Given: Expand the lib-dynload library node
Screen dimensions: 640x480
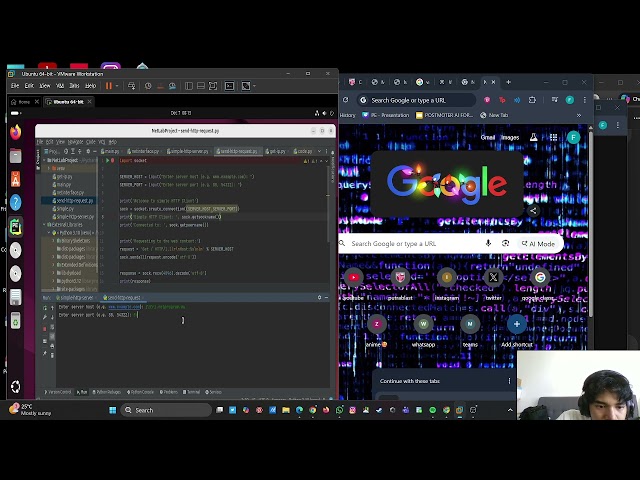Looking at the screenshot, I should point(53,273).
